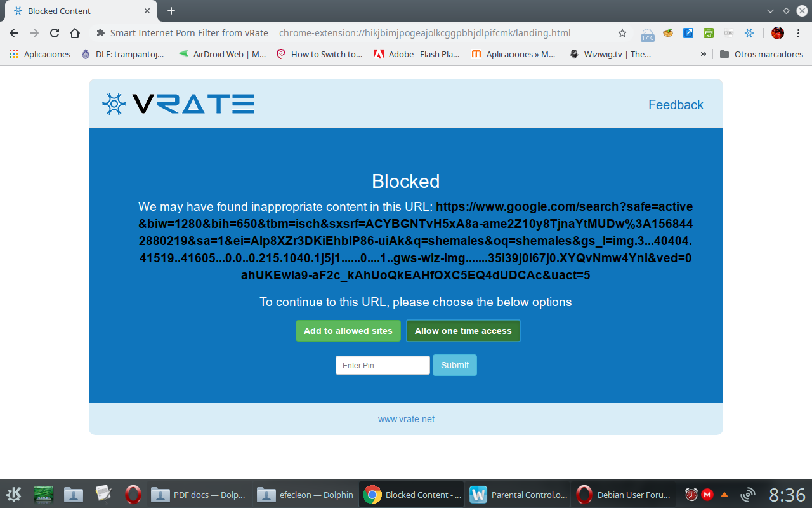Open the box with green arrow extension
The image size is (812, 508).
[668, 33]
